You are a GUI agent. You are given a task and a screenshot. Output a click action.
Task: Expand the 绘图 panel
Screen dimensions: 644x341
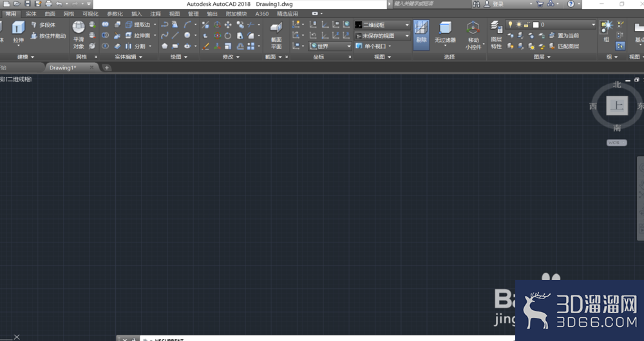coord(178,57)
